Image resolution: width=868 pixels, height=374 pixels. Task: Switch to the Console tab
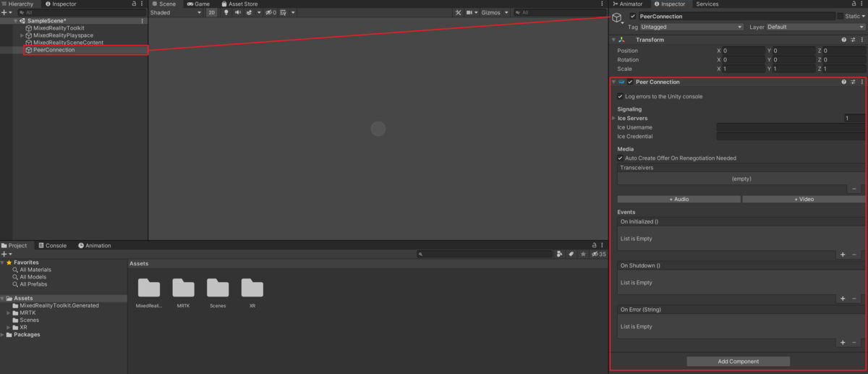click(52, 246)
